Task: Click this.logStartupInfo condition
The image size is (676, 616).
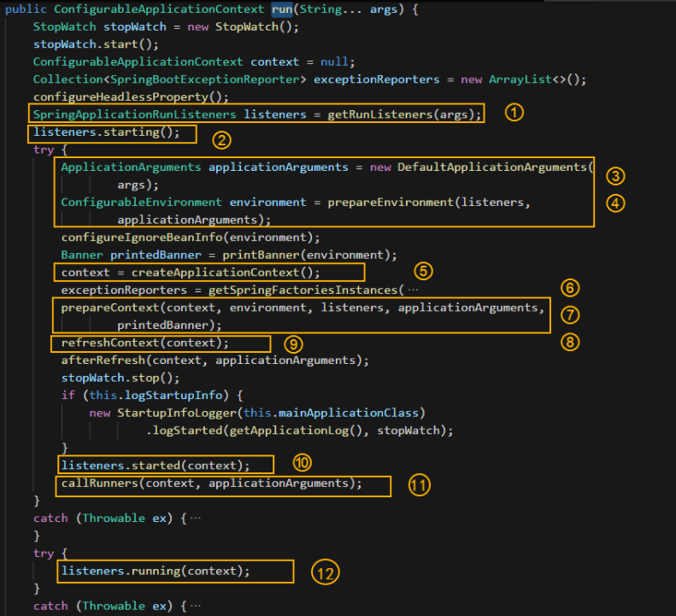Action: (156, 396)
